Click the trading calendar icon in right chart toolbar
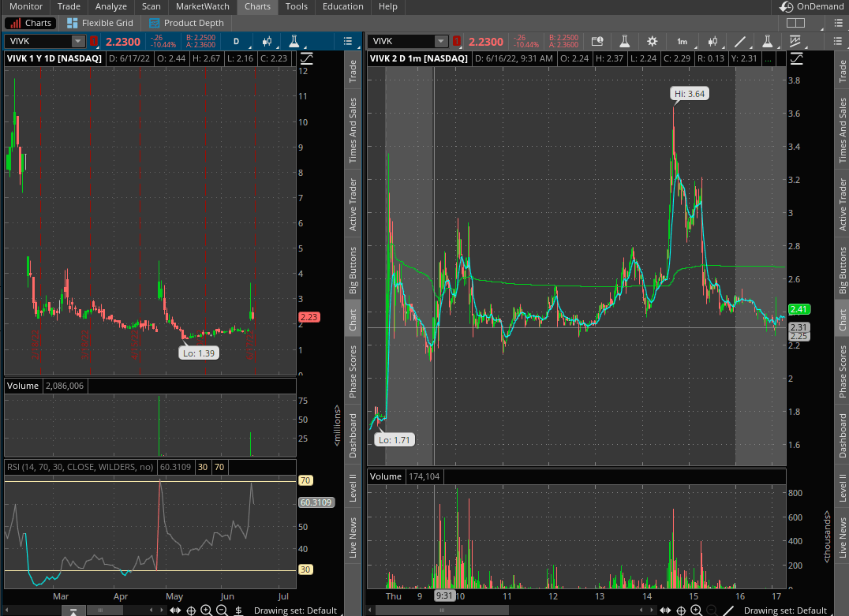The width and height of the screenshot is (849, 616). 597,42
